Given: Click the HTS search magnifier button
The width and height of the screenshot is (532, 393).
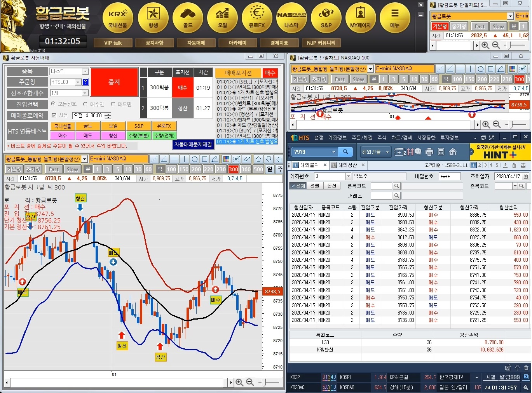Looking at the screenshot, I should 345,152.
